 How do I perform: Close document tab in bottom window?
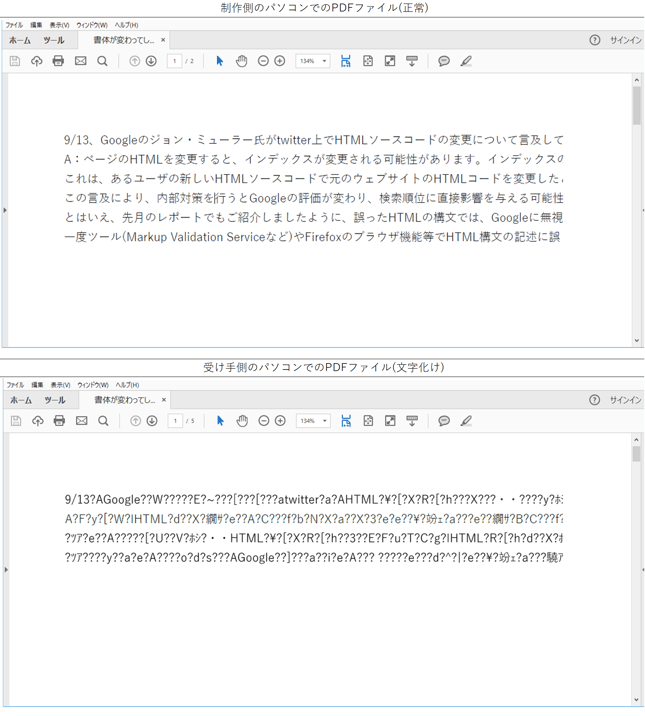tap(164, 400)
